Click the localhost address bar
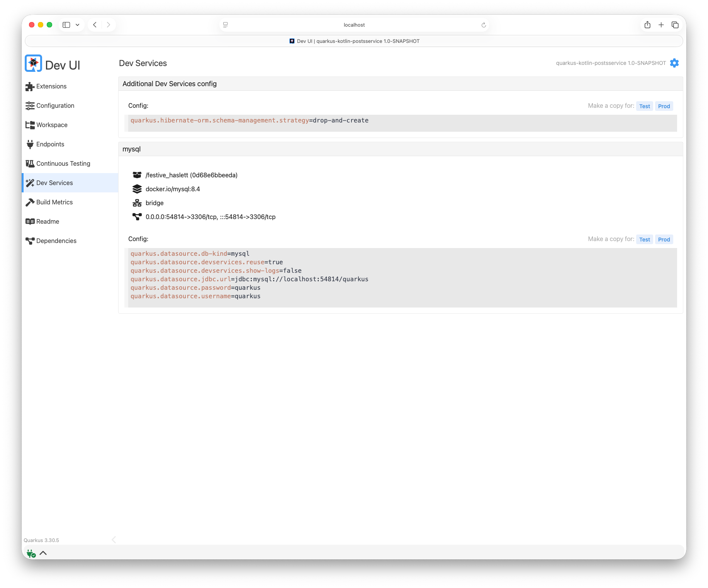 (x=354, y=25)
